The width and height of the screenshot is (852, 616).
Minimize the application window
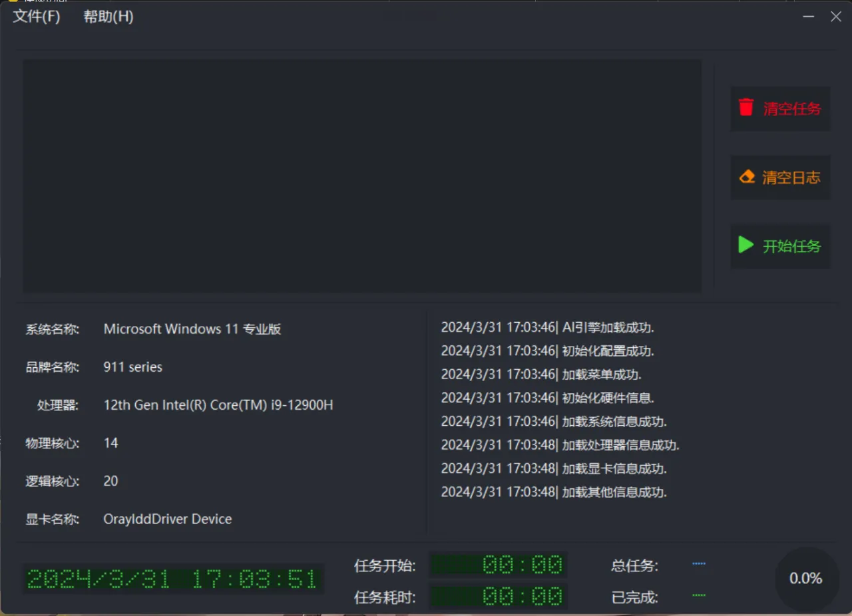coord(809,17)
